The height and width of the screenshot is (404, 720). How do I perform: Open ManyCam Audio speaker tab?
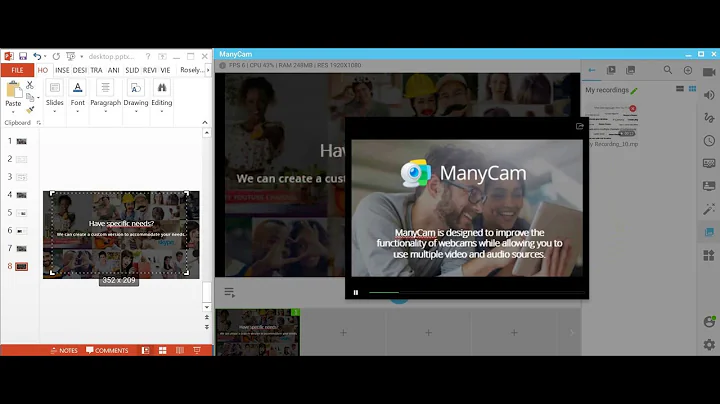pos(709,95)
